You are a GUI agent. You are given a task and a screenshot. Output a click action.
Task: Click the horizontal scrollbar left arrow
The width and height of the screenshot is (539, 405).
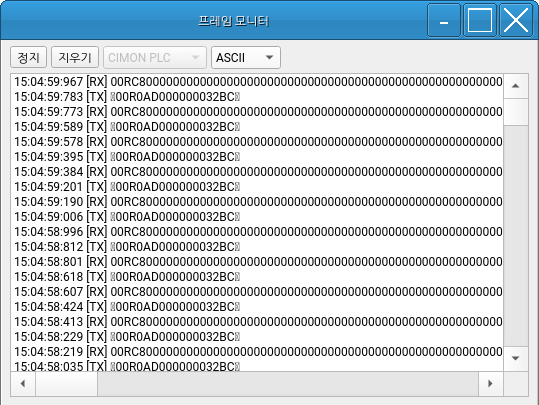click(x=23, y=383)
